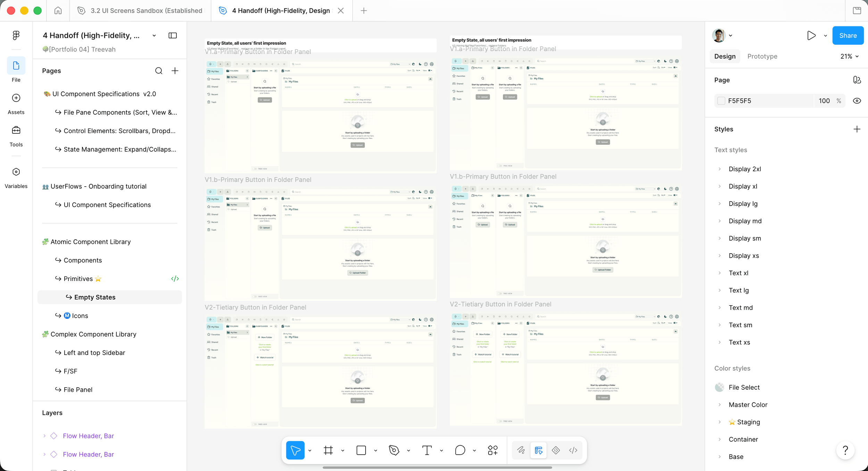
Task: Toggle the sidebar collapse panel icon
Action: [173, 35]
